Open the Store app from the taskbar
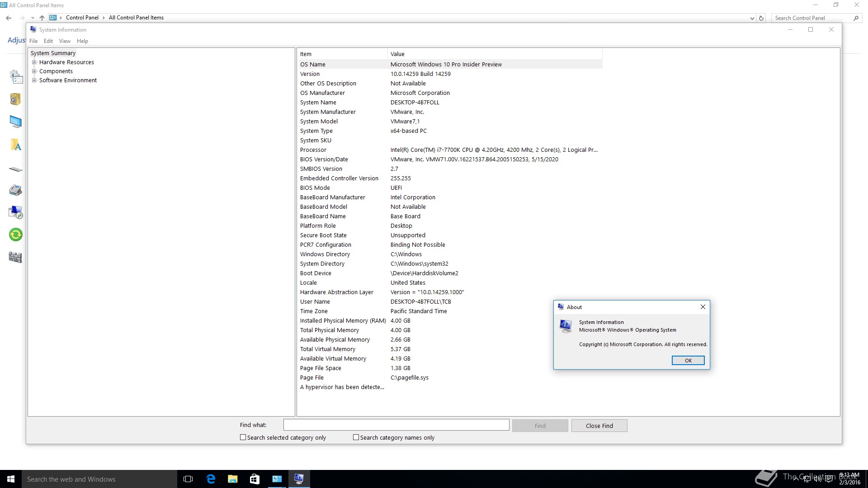 tap(255, 479)
